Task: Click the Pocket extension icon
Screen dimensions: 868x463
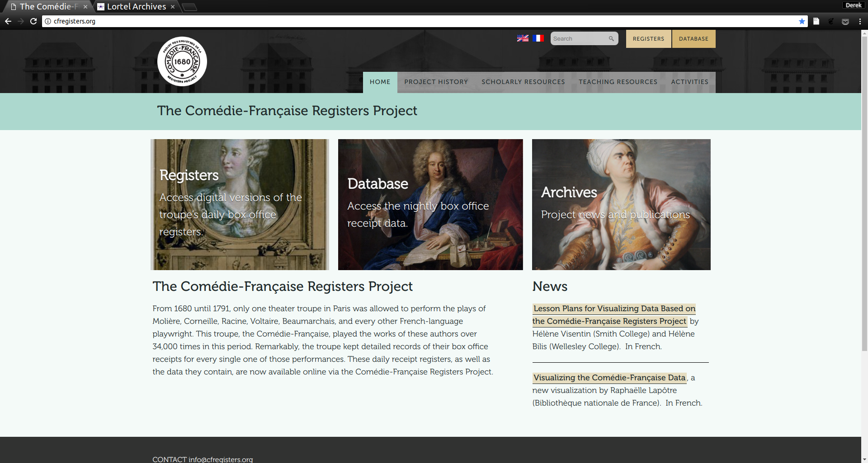Action: click(x=845, y=21)
